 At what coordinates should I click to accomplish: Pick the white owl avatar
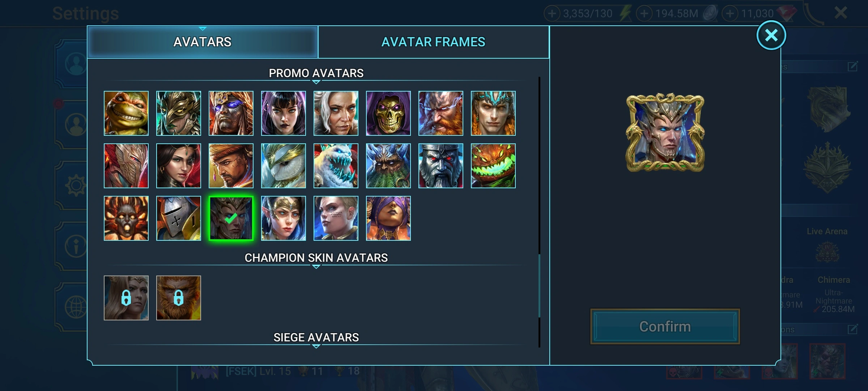point(284,166)
